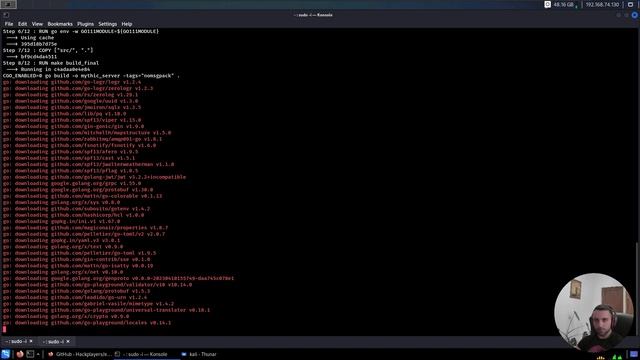Viewport: 640px width, 360px height.
Task: Open the Help menu
Action: pyautogui.click(x=127, y=24)
